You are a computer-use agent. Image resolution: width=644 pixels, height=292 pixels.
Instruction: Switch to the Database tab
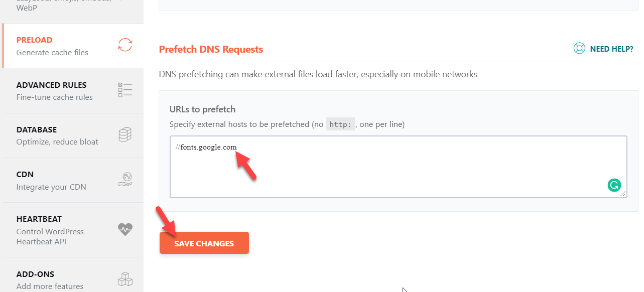pyautogui.click(x=73, y=135)
